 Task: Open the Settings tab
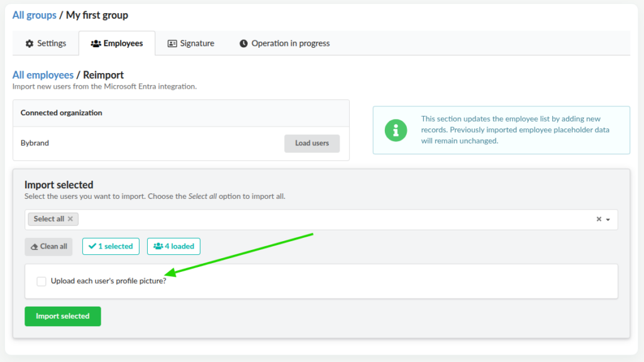click(45, 43)
